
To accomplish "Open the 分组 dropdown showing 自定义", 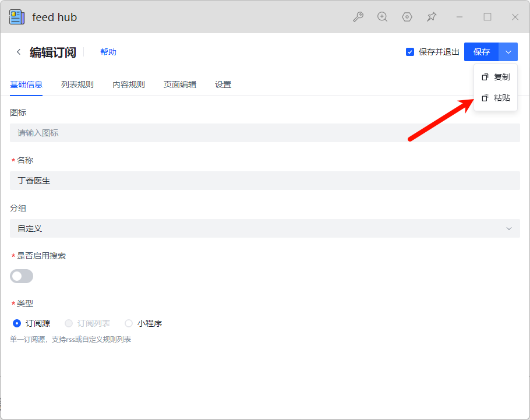I will coord(265,228).
